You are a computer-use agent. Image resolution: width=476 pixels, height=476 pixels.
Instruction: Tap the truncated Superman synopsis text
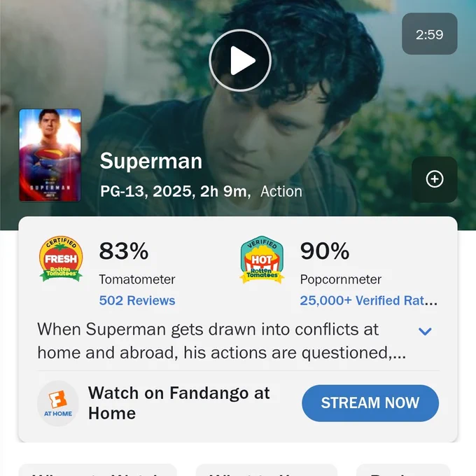(222, 341)
